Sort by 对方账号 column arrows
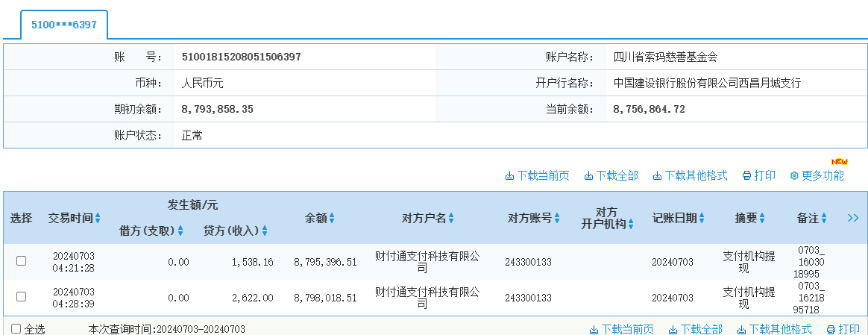Screen dimensions: 868x335 [x=557, y=218]
